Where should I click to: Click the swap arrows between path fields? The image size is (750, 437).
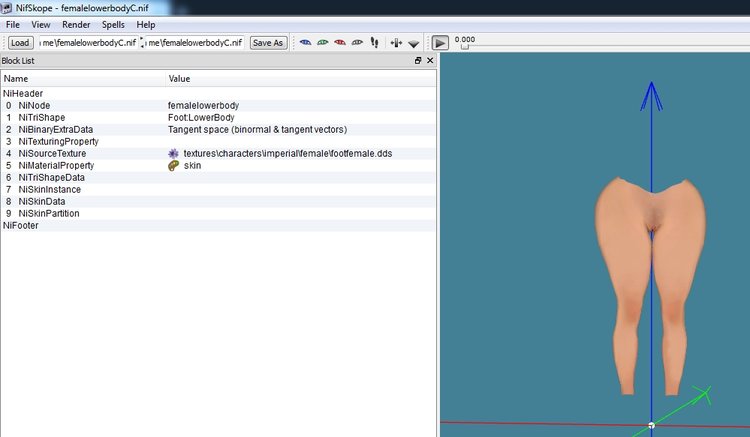[142, 43]
